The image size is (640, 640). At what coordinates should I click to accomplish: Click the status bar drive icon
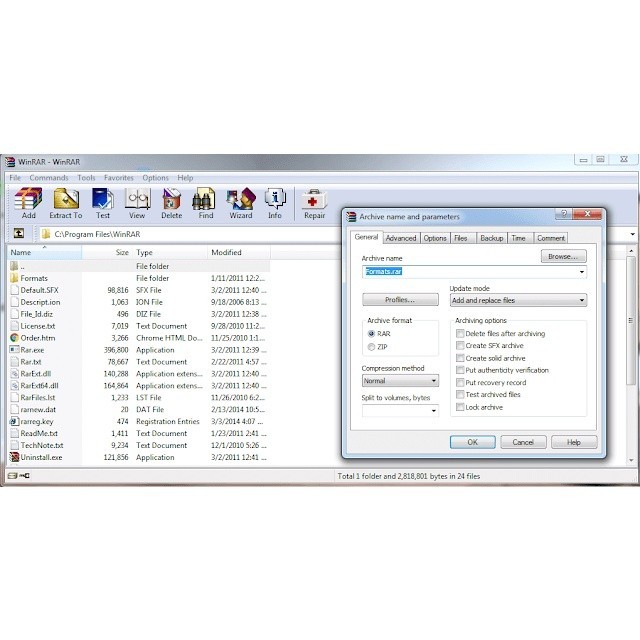[12, 476]
